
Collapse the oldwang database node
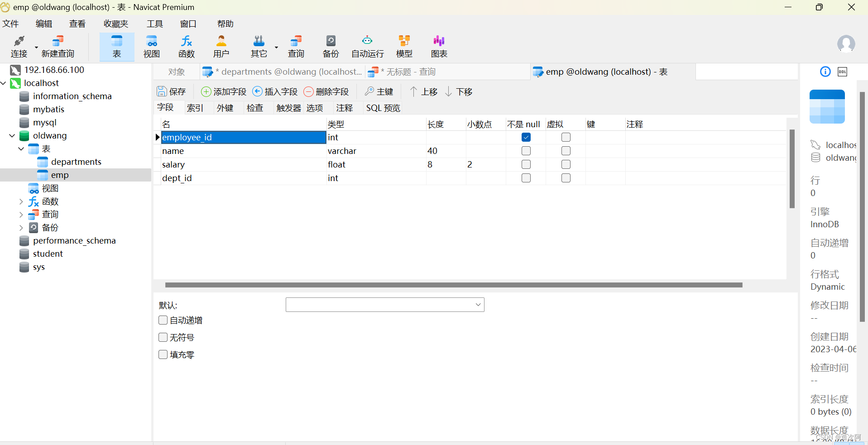pyautogui.click(x=12, y=135)
